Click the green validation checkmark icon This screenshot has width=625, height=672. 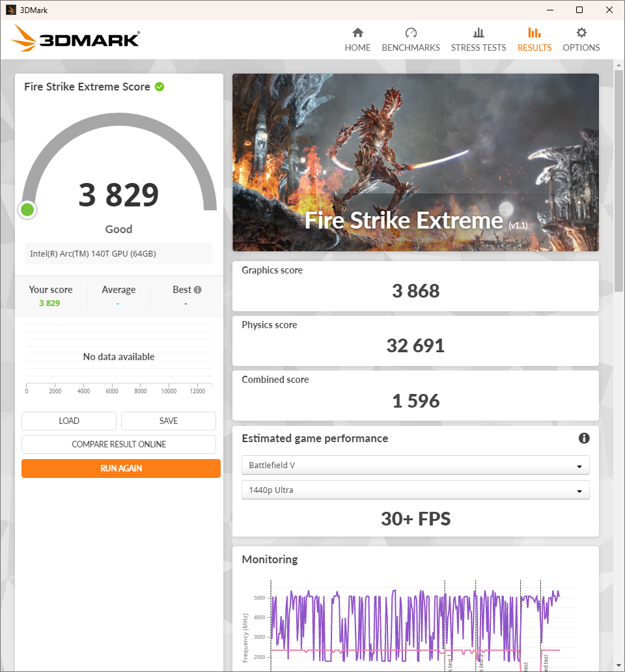[160, 87]
